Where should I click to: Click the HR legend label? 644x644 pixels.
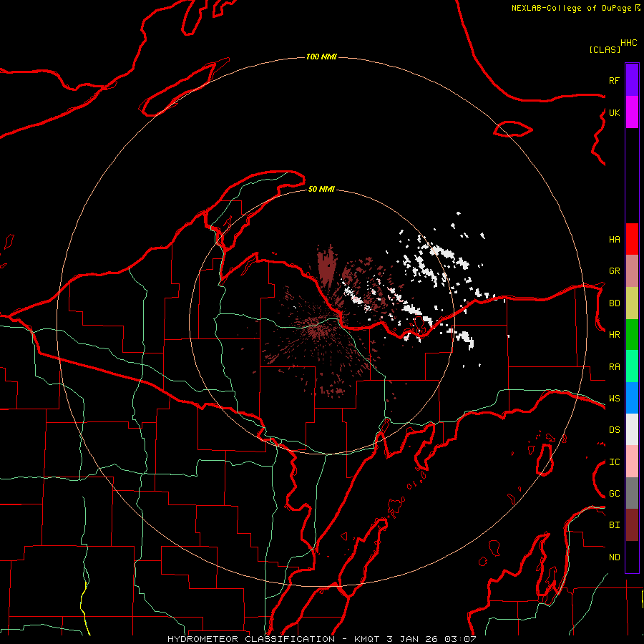click(x=614, y=335)
